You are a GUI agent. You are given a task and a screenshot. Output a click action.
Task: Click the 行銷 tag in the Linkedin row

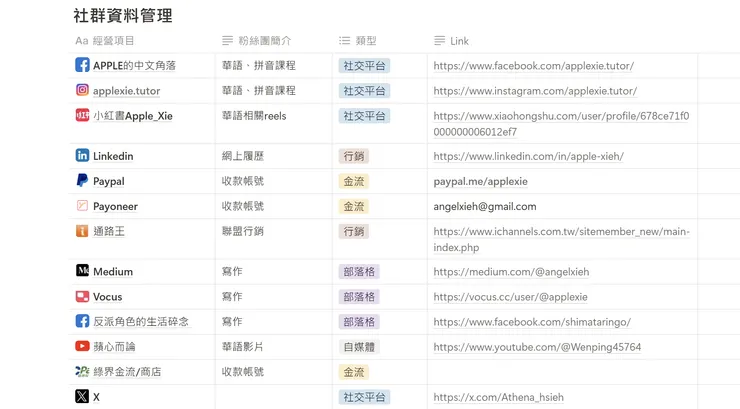(x=354, y=156)
